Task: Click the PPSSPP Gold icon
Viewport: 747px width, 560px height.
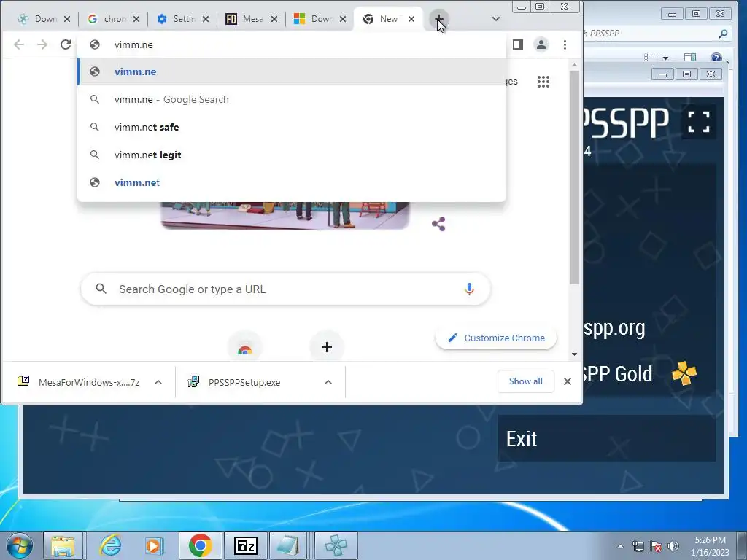Action: click(x=684, y=373)
